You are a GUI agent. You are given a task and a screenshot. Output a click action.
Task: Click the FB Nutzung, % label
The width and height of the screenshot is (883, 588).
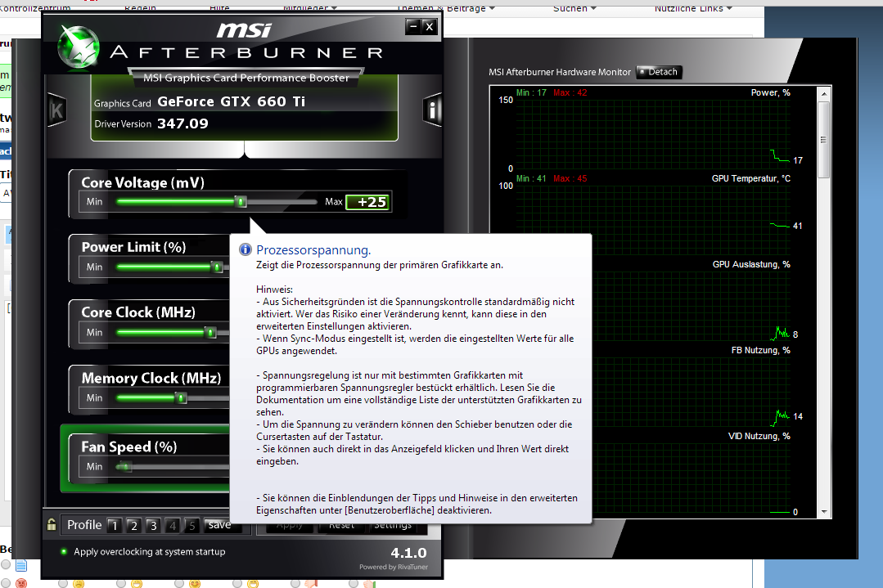point(761,350)
